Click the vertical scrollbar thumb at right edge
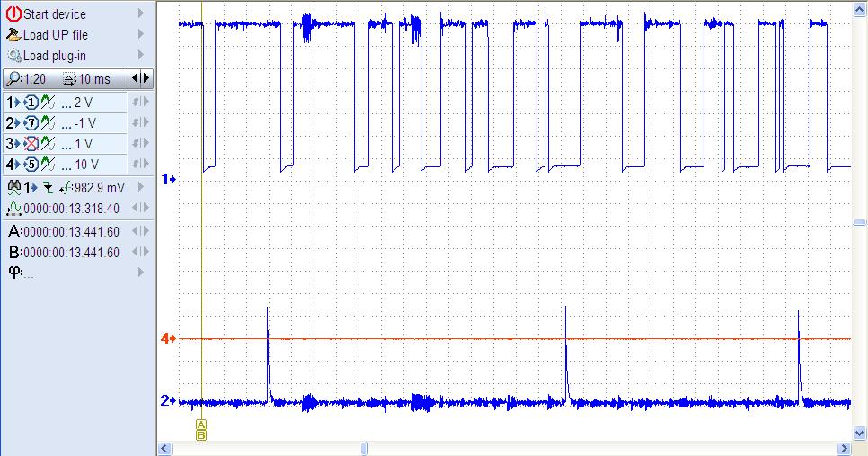Screen dimensions: 868x456 [x=860, y=223]
